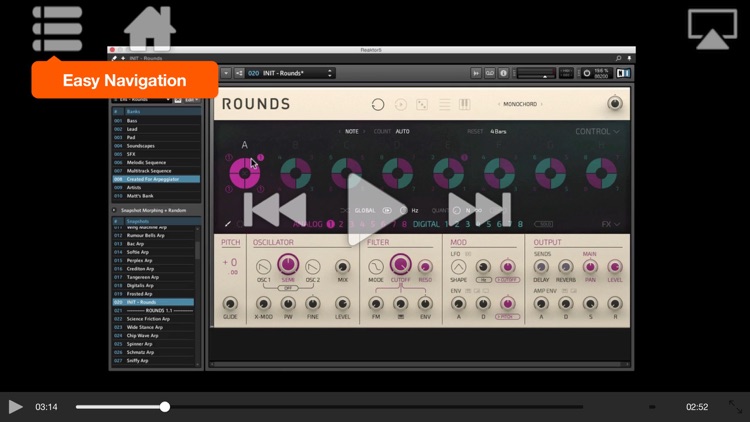Click the Rounds play circle icon
This screenshot has height=422, width=750.
[x=400, y=104]
